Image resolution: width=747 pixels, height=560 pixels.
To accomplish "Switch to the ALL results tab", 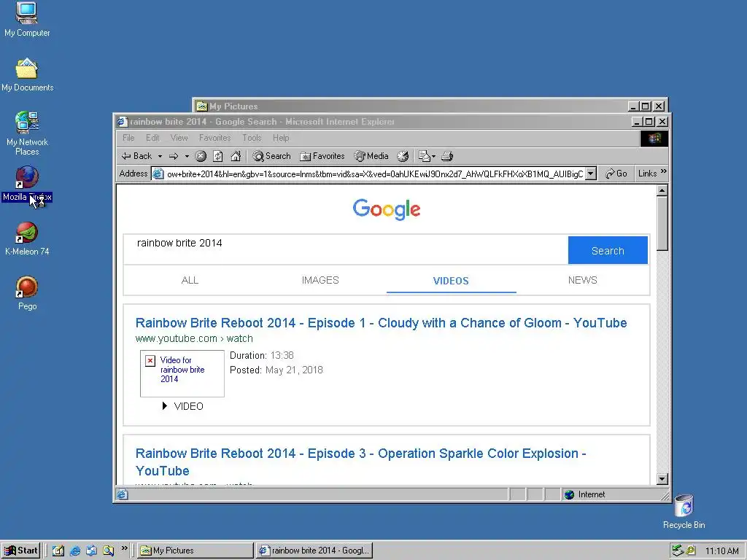I will 190,281.
